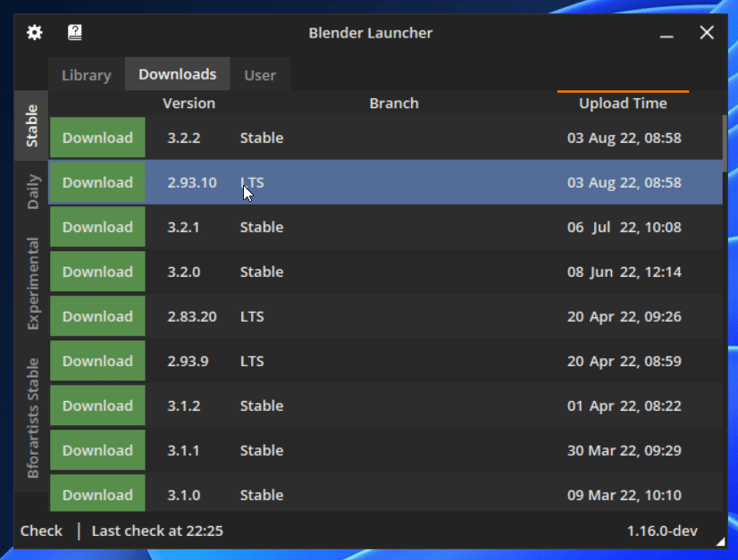
Task: Download Blender version 3.1.2
Action: 98,405
